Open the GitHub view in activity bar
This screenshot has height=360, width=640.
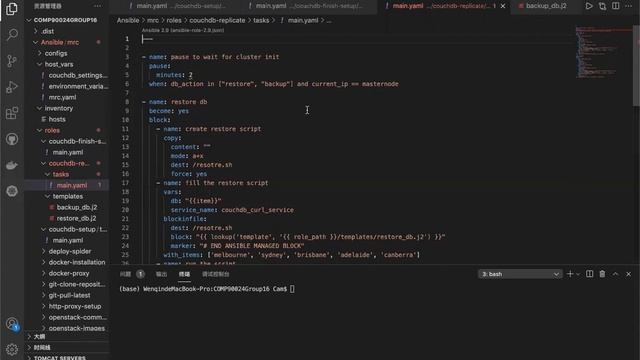(x=12, y=139)
